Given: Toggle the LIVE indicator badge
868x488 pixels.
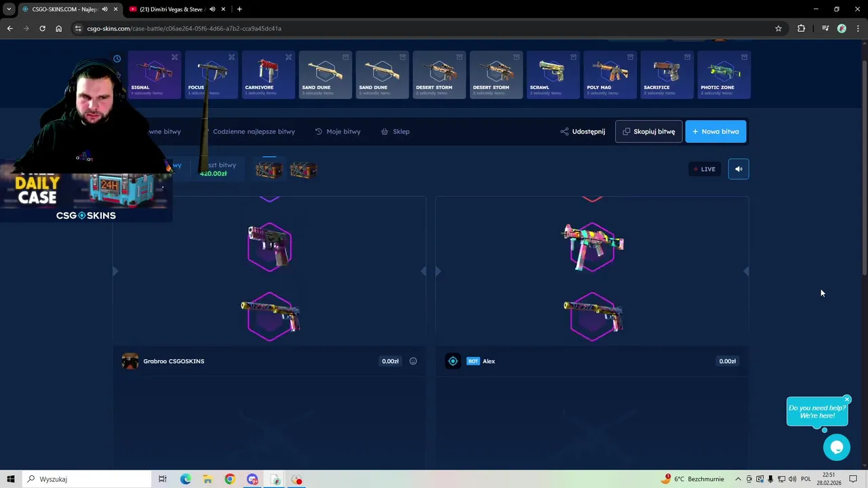Looking at the screenshot, I should pyautogui.click(x=704, y=169).
